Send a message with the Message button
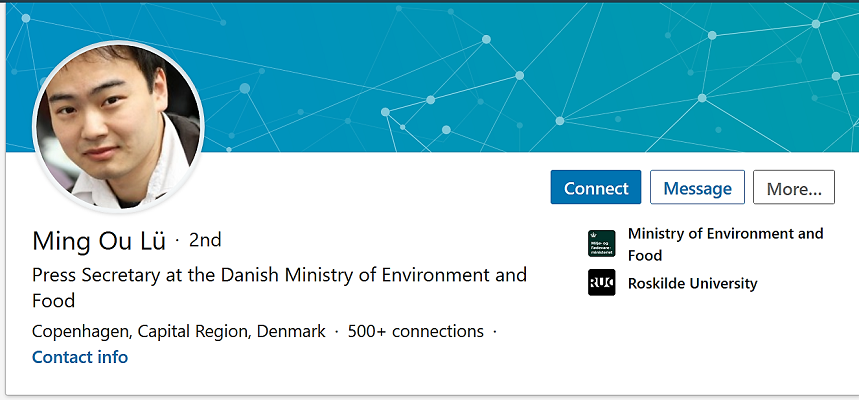The height and width of the screenshot is (400, 859). click(x=697, y=187)
